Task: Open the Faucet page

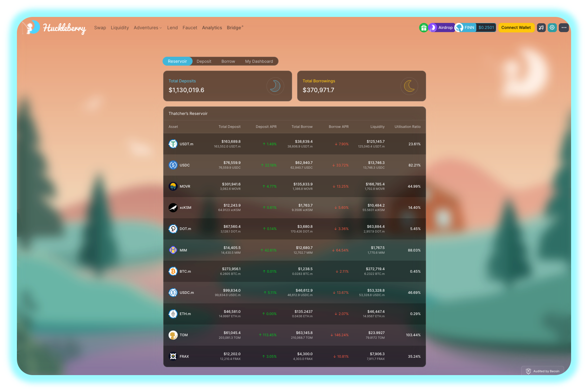Action: (190, 28)
